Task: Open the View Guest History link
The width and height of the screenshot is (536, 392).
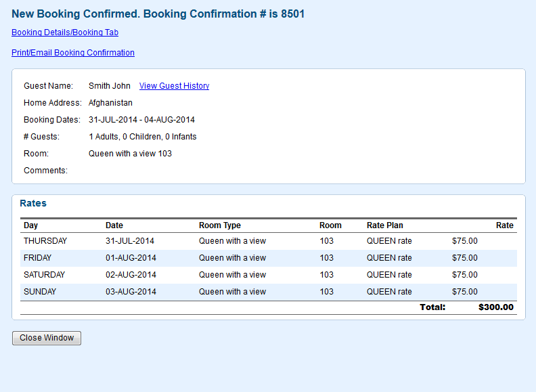Action: (174, 86)
